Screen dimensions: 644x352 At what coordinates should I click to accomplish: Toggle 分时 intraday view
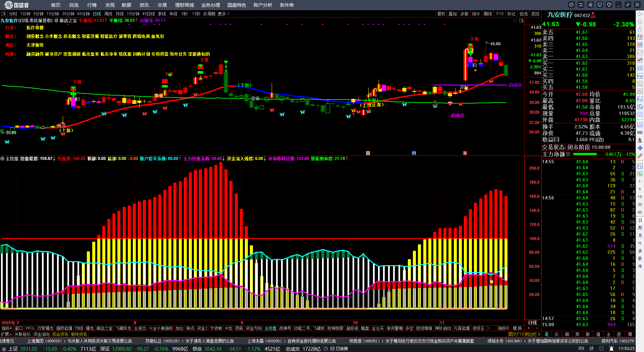[13, 14]
